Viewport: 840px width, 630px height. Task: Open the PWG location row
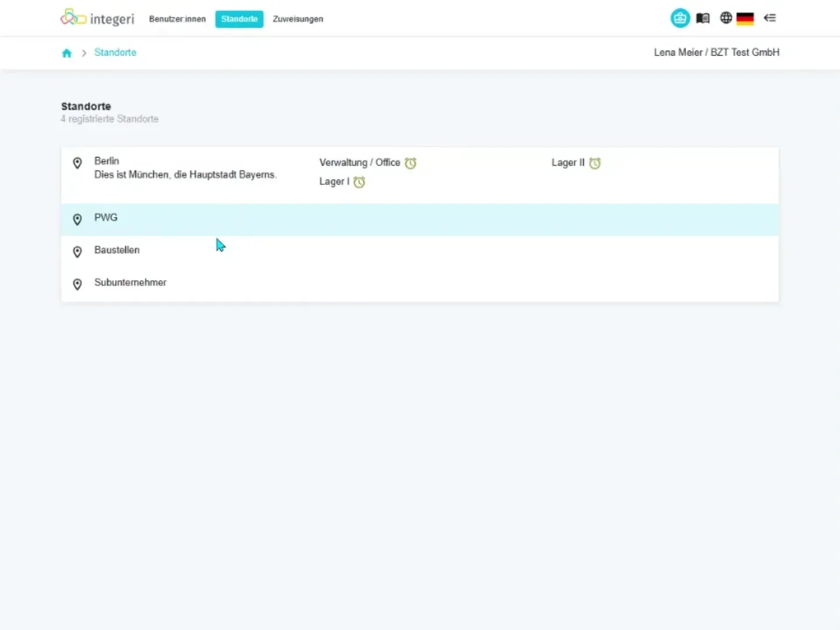pos(420,219)
